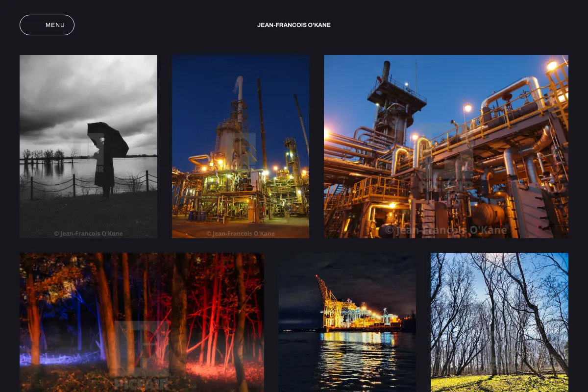Screen dimensions: 588x392
Task: Open the tall refinery tower night photo
Action: [x=241, y=147]
